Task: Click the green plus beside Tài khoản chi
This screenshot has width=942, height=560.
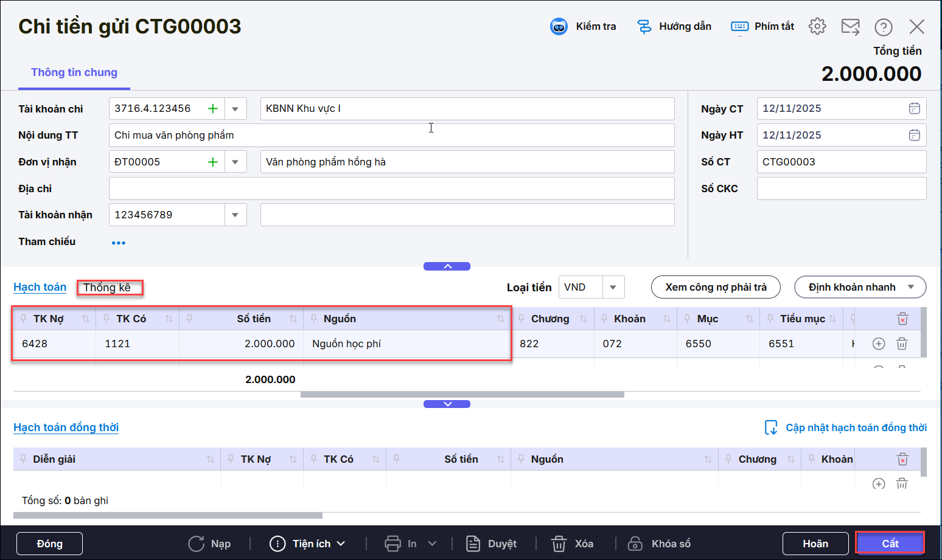Action: (x=212, y=109)
